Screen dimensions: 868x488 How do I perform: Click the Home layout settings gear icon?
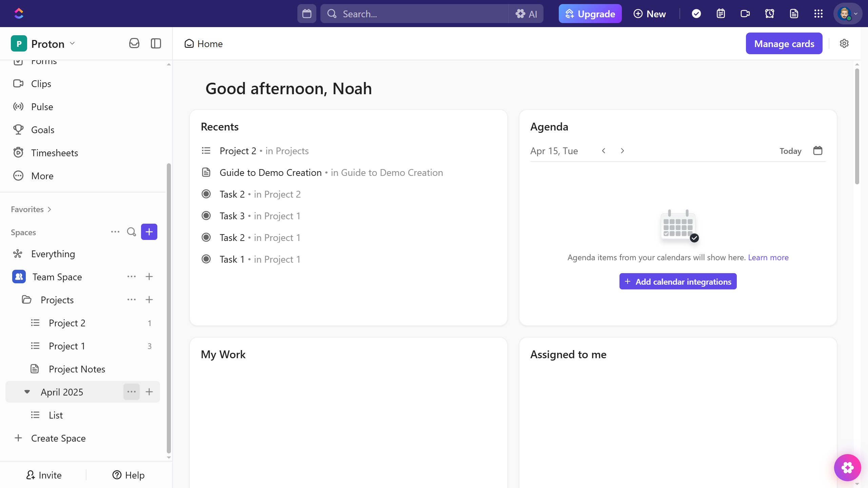(x=844, y=43)
